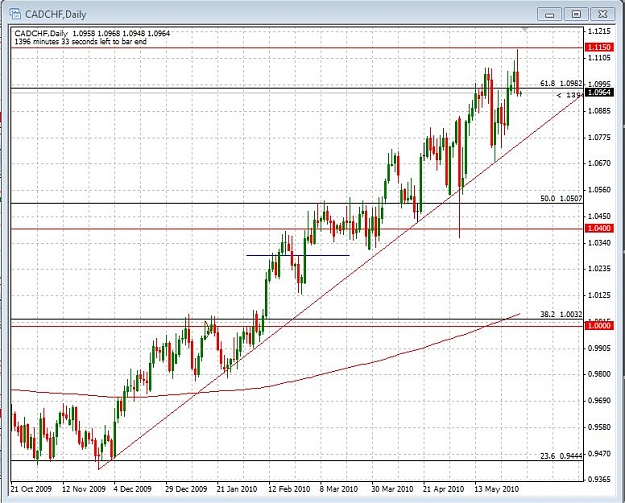Click the 21 Oct 2009 date label
The height and width of the screenshot is (503, 625).
coord(31,489)
